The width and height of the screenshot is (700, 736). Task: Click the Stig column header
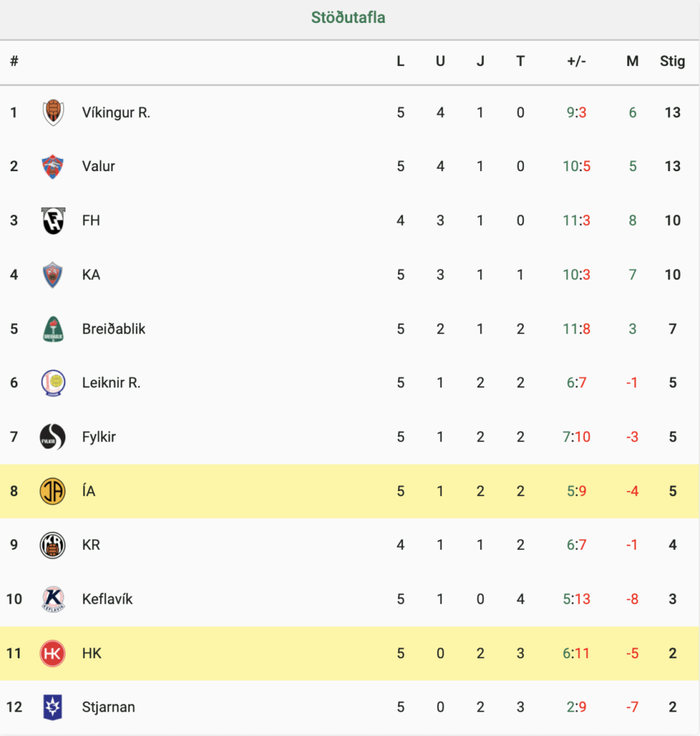(x=672, y=61)
